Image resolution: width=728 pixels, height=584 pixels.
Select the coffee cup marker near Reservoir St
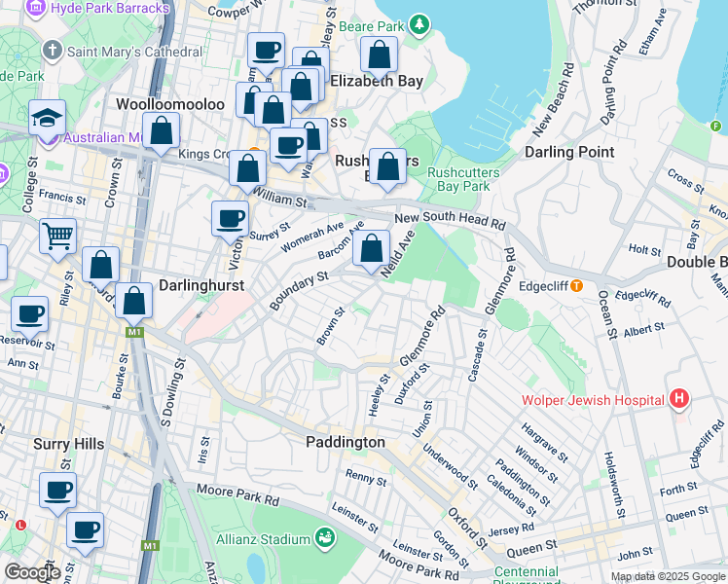[x=29, y=314]
